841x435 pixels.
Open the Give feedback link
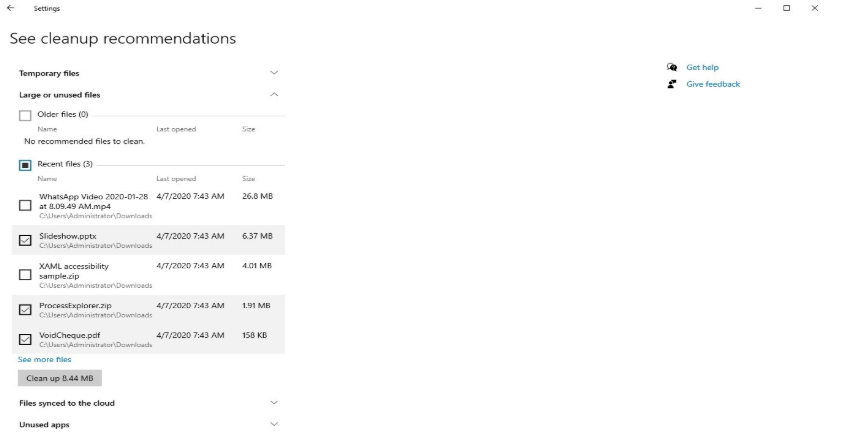coord(713,84)
